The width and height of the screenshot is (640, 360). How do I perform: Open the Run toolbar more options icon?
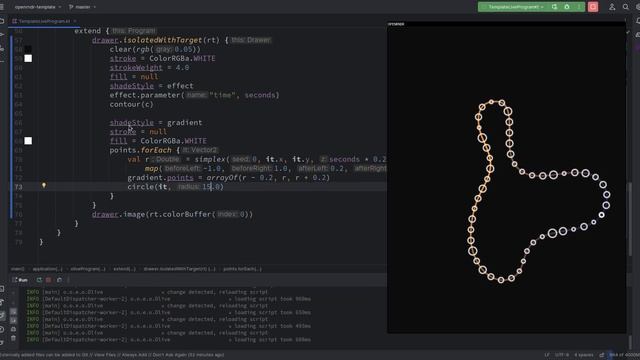(x=68, y=280)
